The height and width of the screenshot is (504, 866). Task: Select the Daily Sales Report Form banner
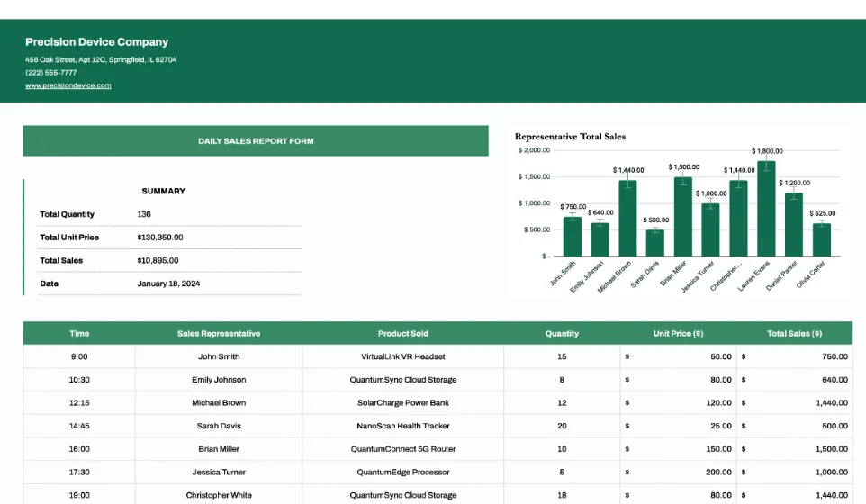256,140
